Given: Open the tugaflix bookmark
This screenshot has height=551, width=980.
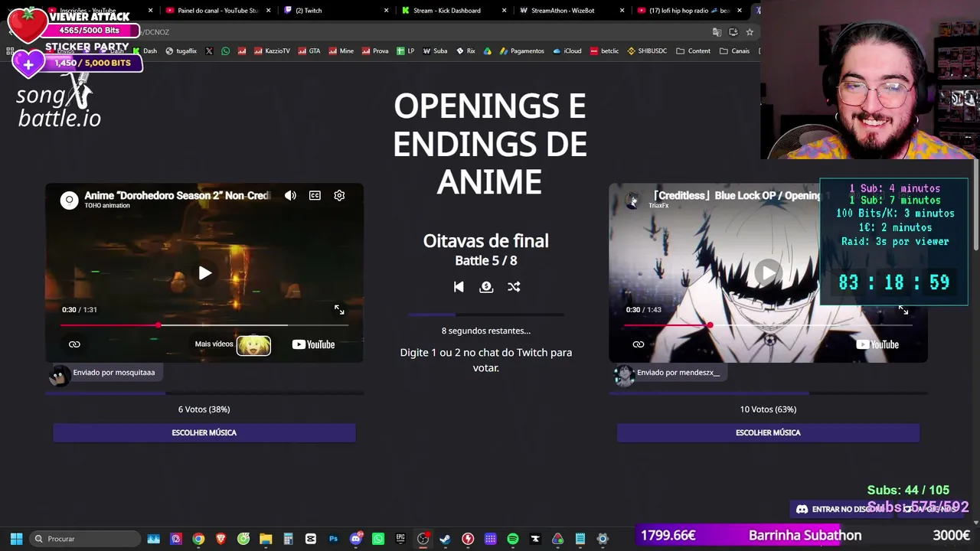Looking at the screenshot, I should [x=181, y=51].
